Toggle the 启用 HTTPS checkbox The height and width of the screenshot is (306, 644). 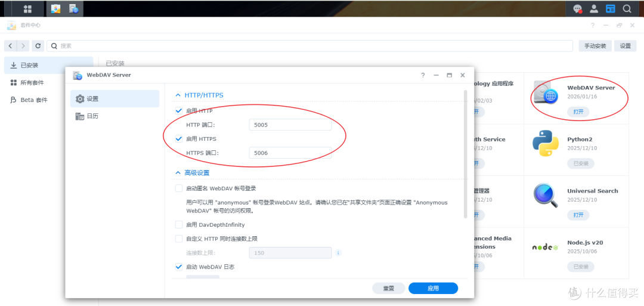pos(179,139)
